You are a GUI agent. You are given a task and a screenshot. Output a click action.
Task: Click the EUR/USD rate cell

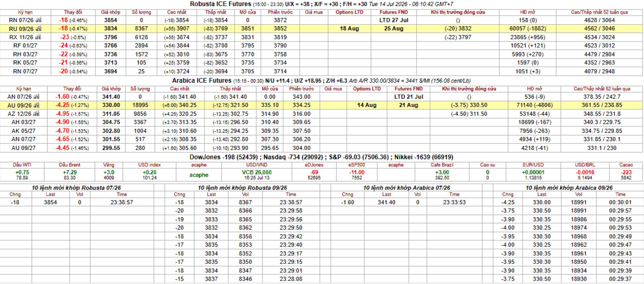pos(533,174)
